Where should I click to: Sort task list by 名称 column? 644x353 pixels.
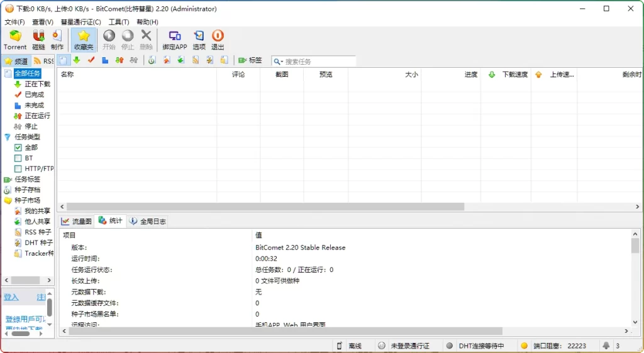136,74
